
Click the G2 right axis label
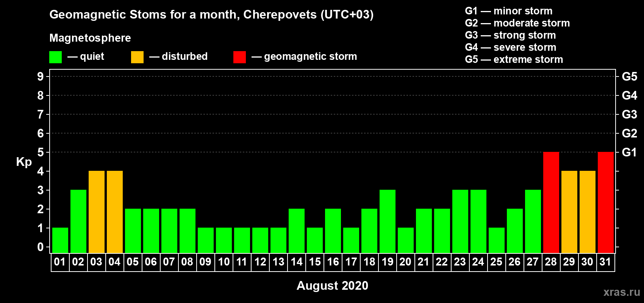click(630, 133)
